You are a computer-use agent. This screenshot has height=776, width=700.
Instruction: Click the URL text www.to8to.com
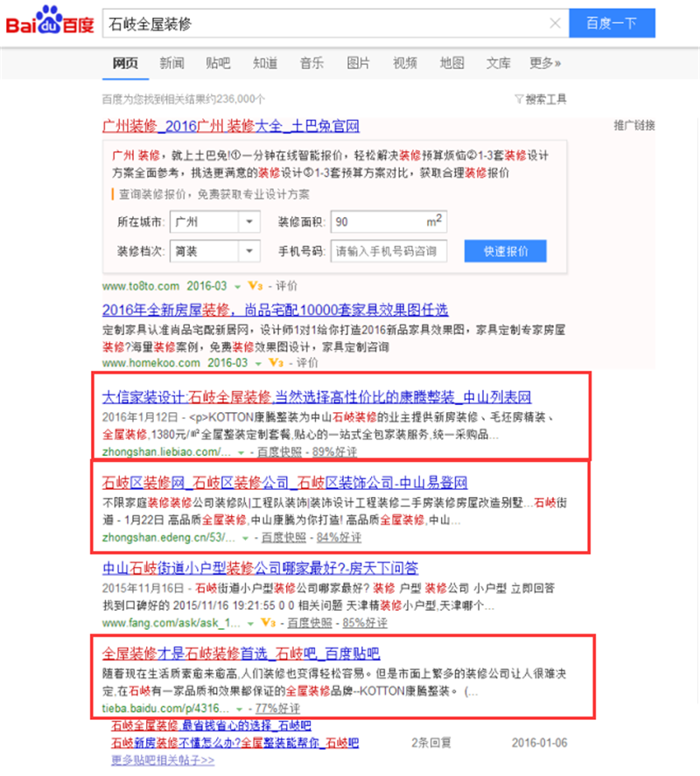coord(141,286)
